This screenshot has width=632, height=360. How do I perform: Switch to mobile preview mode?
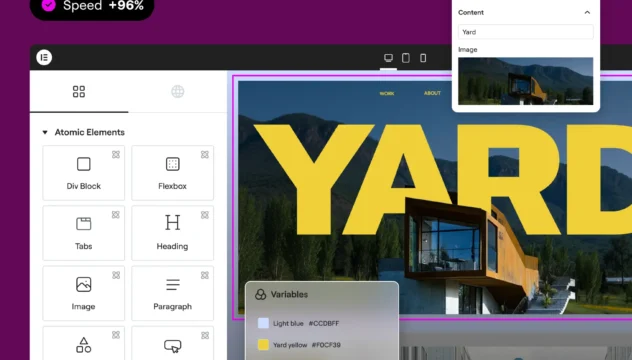click(x=423, y=58)
